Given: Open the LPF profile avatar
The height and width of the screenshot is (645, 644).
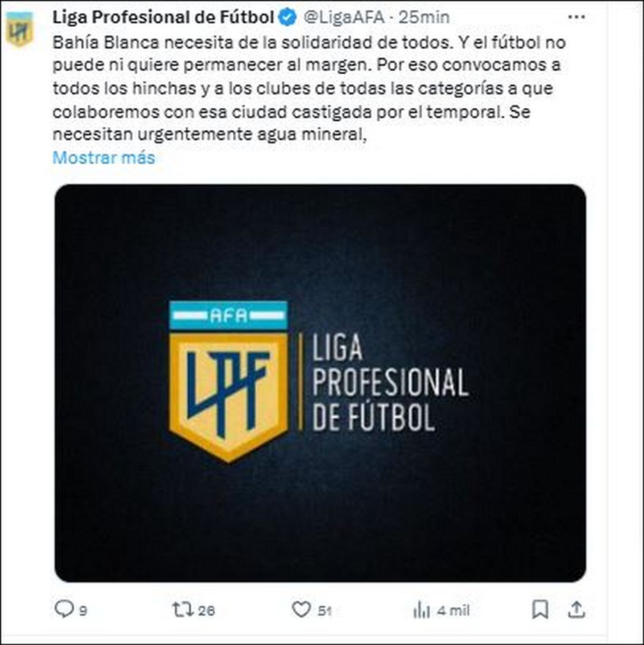Looking at the screenshot, I should 19,30.
